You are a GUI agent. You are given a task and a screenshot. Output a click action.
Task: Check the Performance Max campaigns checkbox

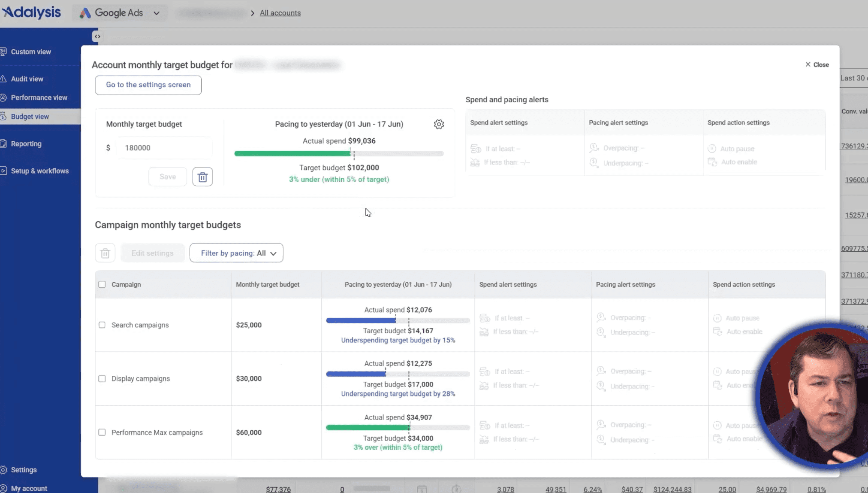[x=102, y=432]
